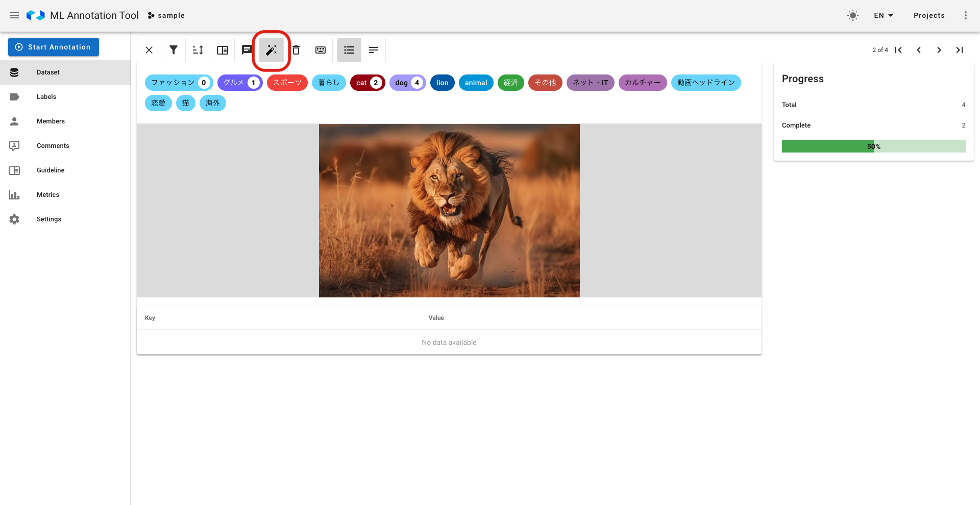Open the EN language dropdown
This screenshot has width=980, height=505.
point(884,15)
